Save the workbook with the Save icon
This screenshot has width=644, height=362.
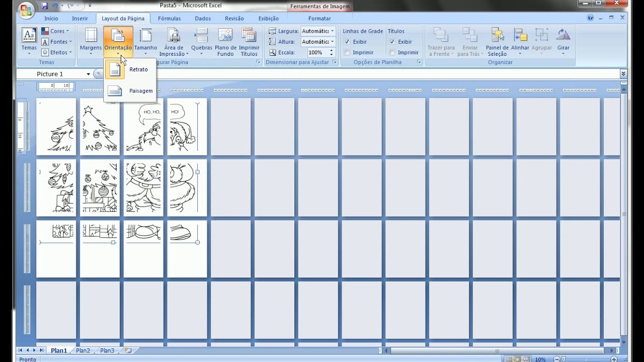pos(44,6)
